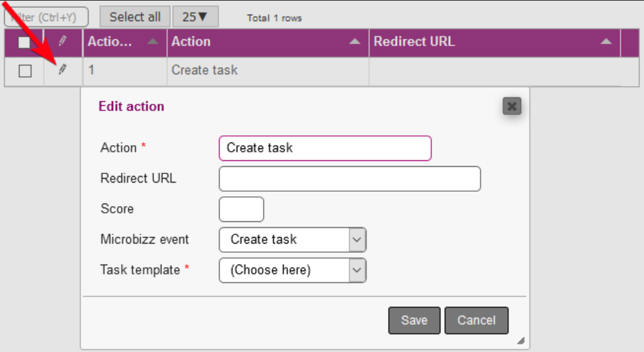Tick the checkbox for the Create task row
Viewport: 644px width, 352px height.
point(25,71)
